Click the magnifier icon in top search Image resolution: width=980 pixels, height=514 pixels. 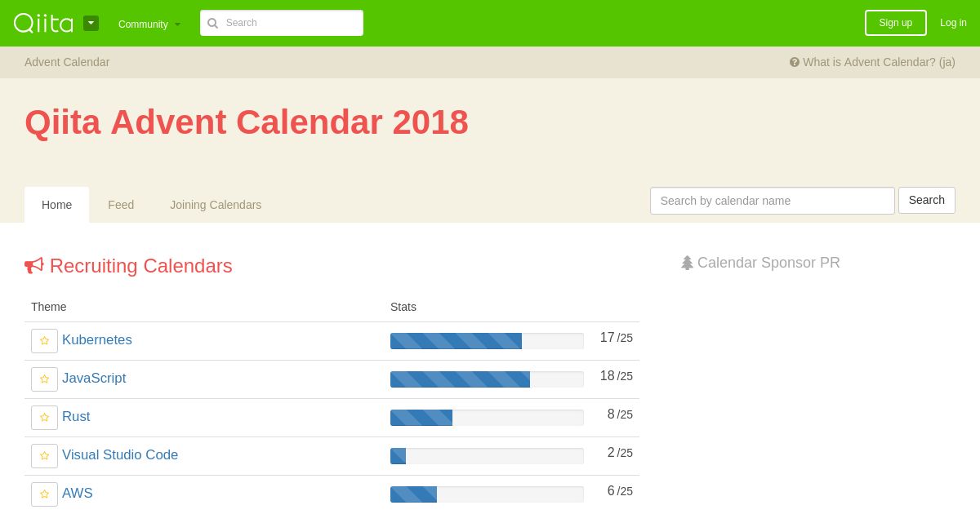point(212,23)
